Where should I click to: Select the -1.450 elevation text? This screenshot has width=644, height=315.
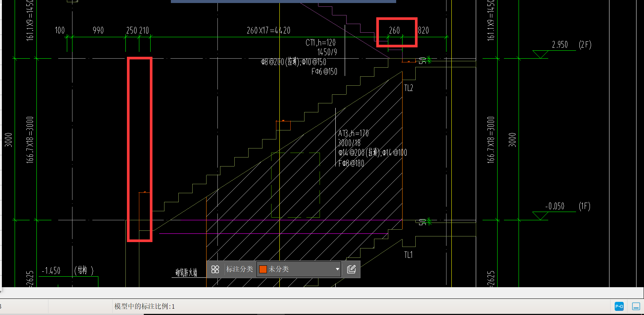point(51,271)
